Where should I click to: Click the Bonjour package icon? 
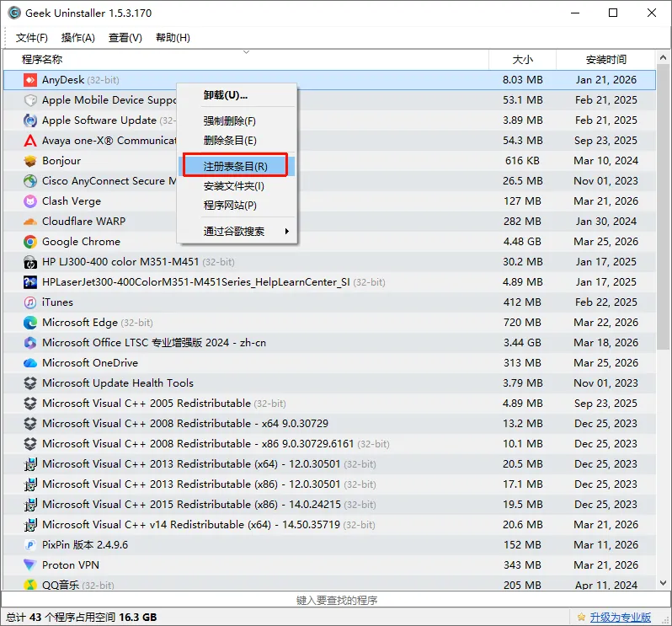click(30, 161)
